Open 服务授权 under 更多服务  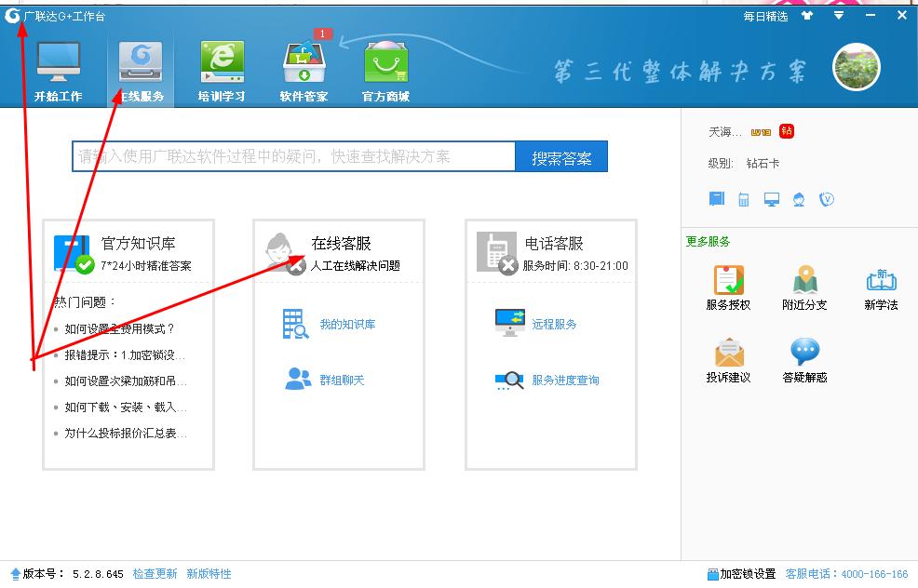coord(728,287)
